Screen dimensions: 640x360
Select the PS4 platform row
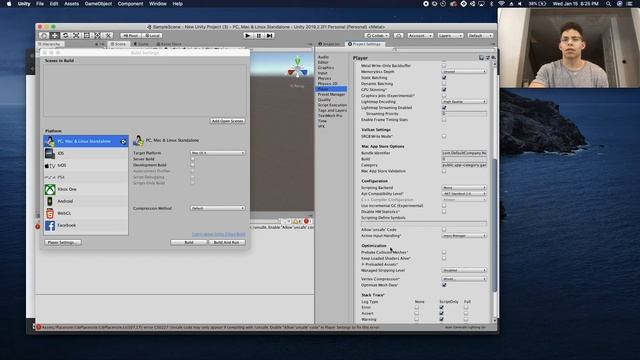(x=86, y=177)
